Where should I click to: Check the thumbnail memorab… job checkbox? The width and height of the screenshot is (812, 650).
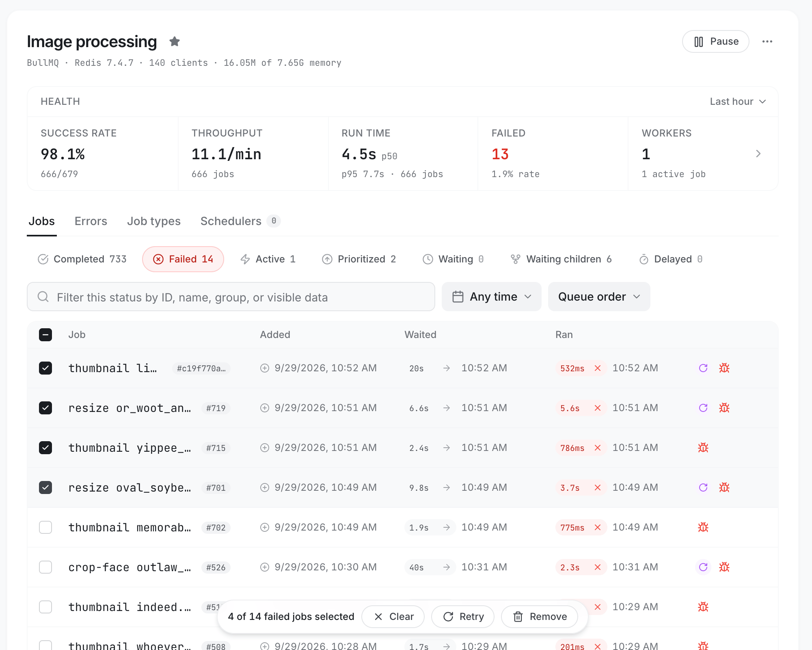(45, 527)
